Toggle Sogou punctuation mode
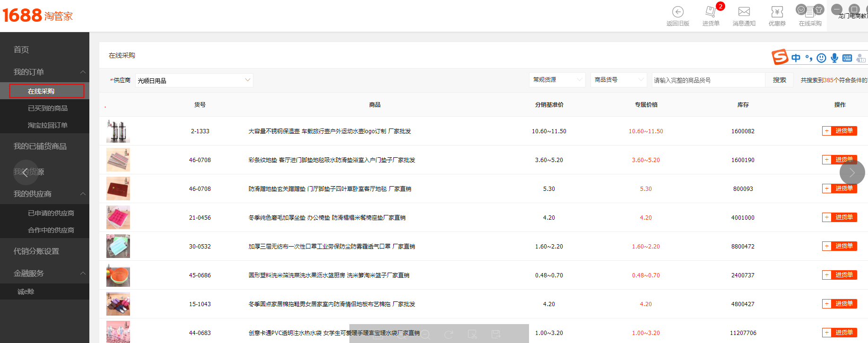Viewport: 868px width, 343px height. [809, 59]
